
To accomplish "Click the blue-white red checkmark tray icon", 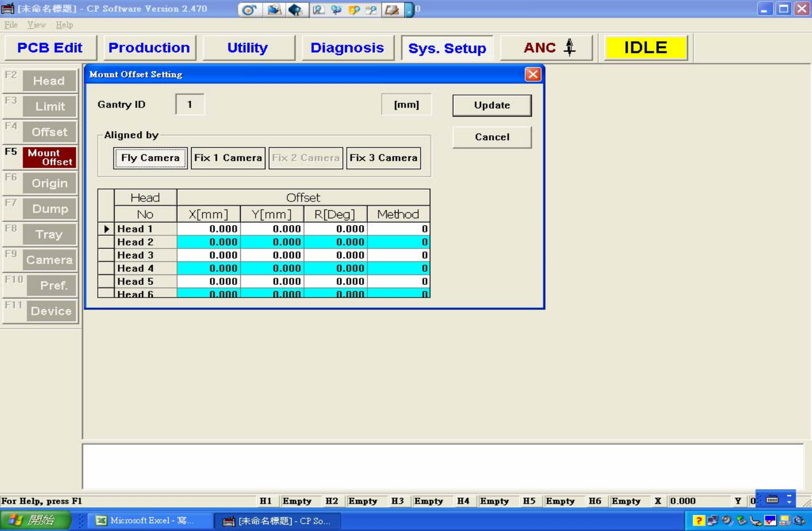I will [x=770, y=520].
